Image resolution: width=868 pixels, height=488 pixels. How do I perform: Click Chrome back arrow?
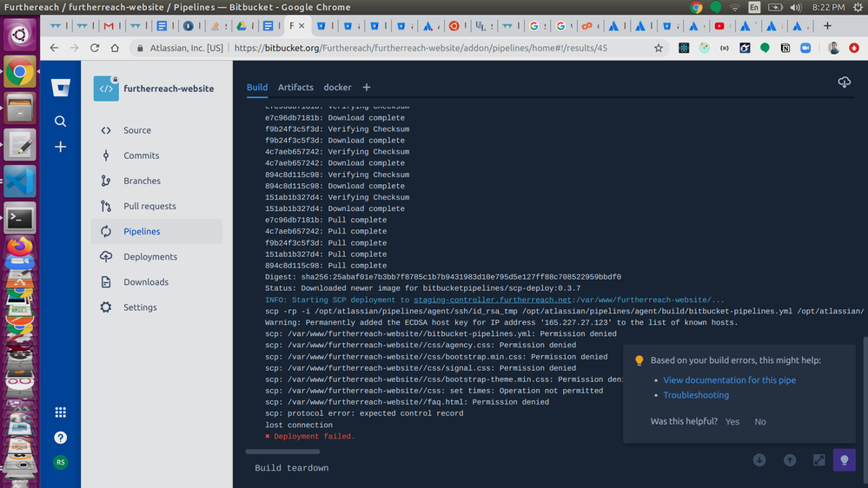click(x=54, y=48)
